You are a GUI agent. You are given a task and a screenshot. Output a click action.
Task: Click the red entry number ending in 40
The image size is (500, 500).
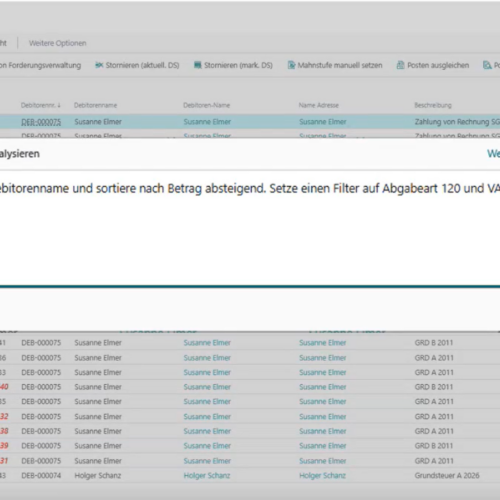[4, 387]
